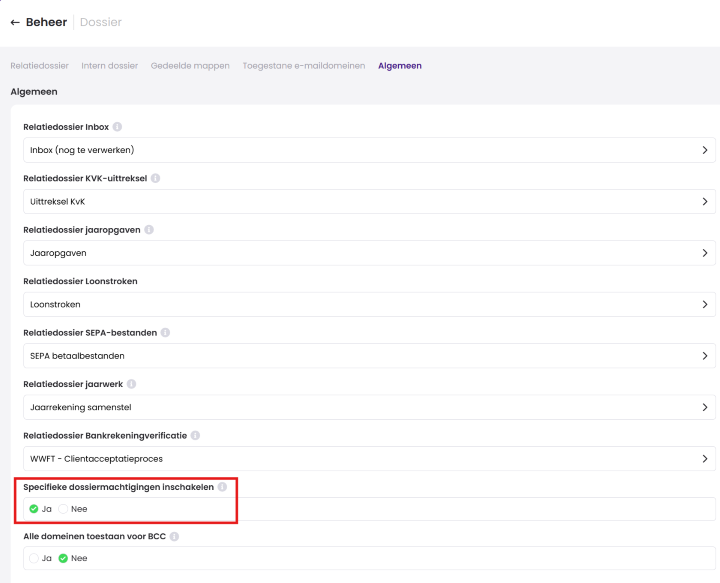
Task: Click info icon beside Alle domeinen toestaan voor BCC
Action: [174, 537]
